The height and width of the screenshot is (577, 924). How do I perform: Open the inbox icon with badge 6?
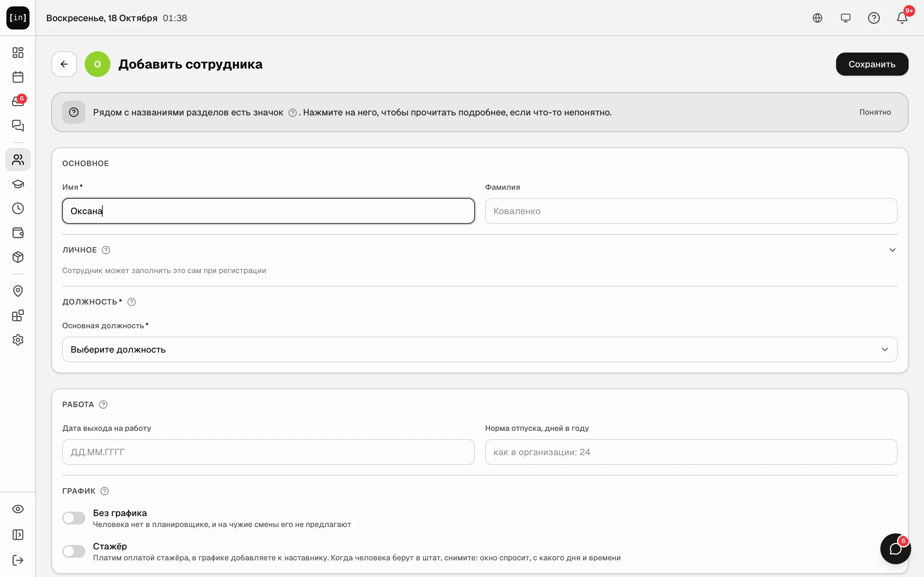[x=18, y=101]
